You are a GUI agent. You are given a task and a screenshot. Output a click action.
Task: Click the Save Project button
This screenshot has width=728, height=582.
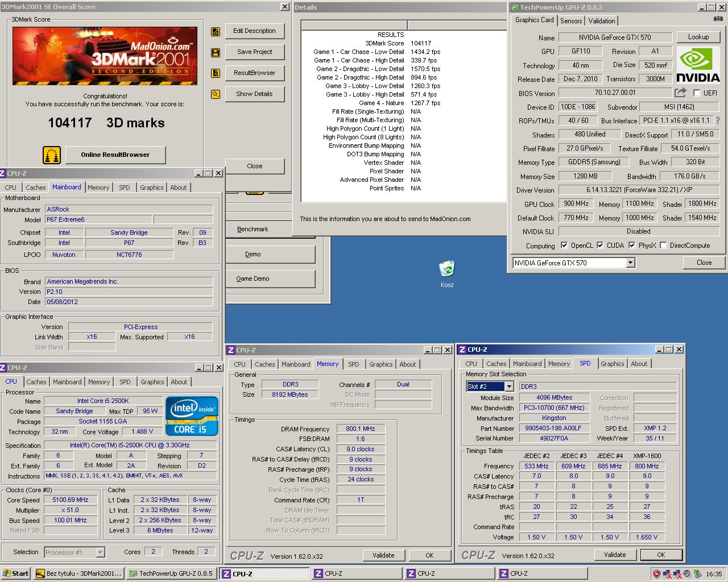254,52
